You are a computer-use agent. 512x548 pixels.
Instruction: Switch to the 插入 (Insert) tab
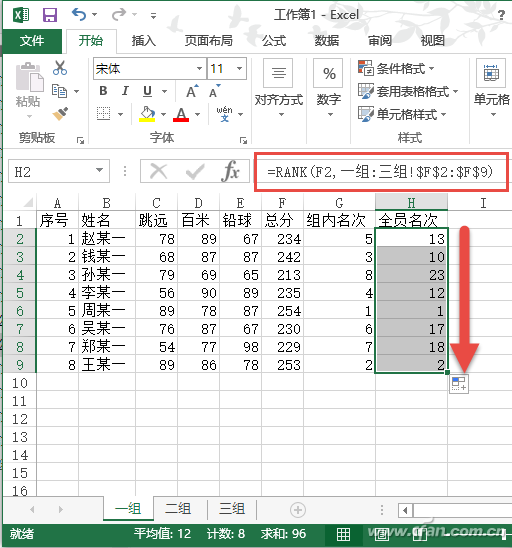click(x=144, y=41)
